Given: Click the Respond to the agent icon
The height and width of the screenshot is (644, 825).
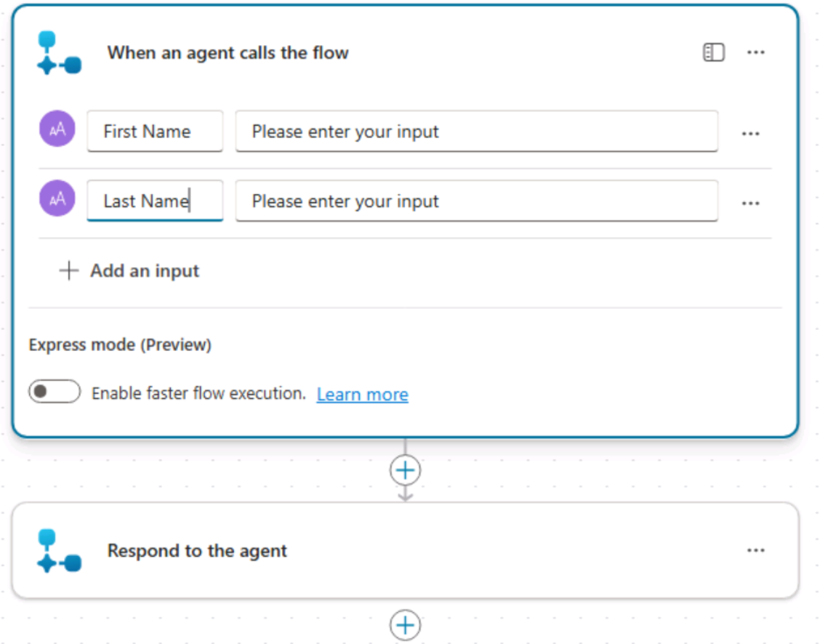Looking at the screenshot, I should [x=59, y=551].
